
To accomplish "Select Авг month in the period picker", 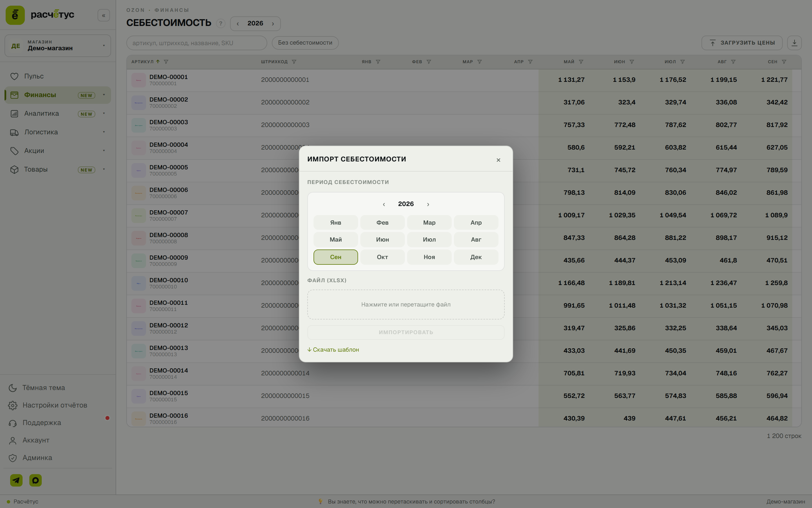I will [x=476, y=240].
